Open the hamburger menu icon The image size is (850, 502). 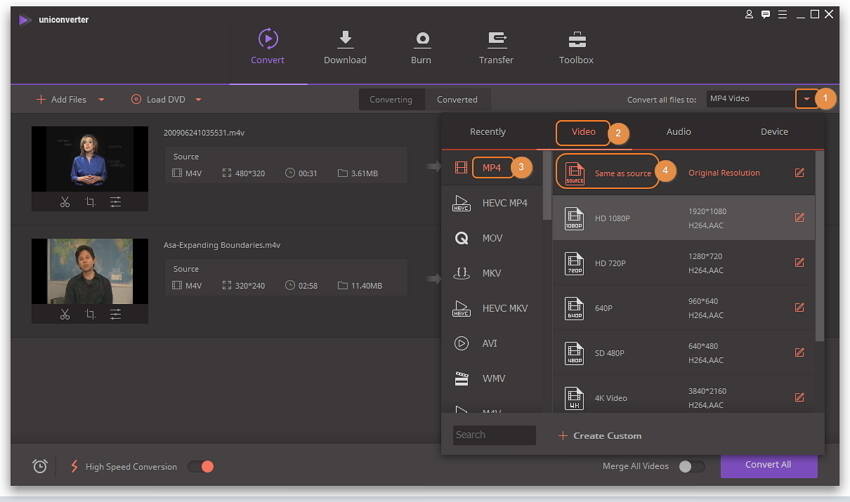[x=782, y=15]
